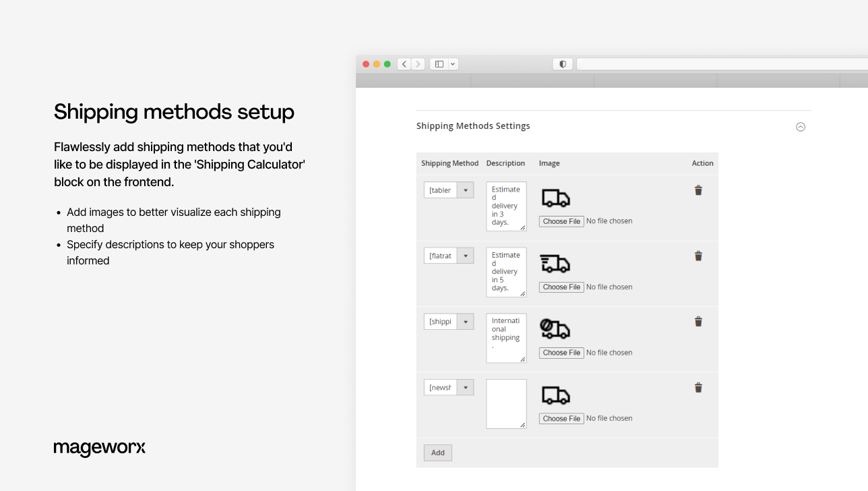Click the express truck image for flatrate

coord(555,263)
